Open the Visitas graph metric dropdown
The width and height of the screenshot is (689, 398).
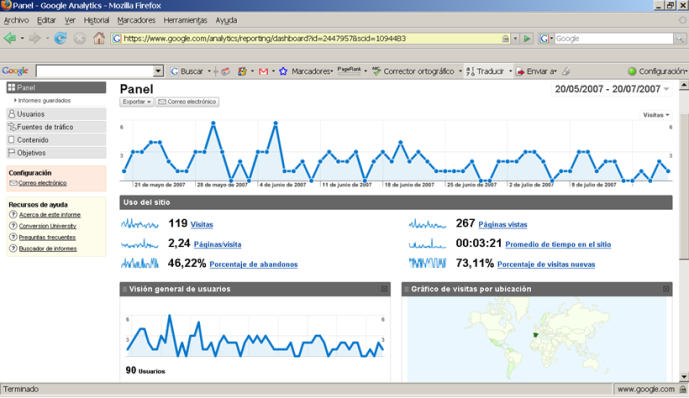tap(656, 115)
